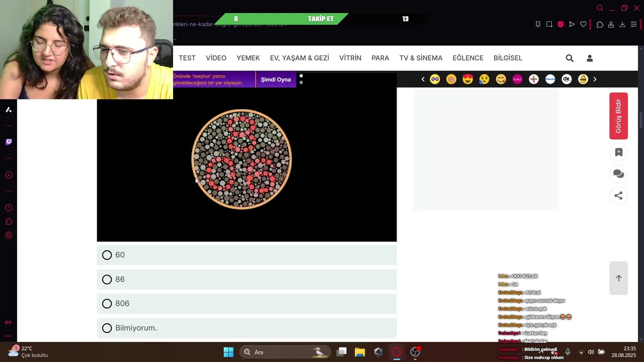Go to the YEMEK category
This screenshot has width=644, height=362.
[248, 58]
